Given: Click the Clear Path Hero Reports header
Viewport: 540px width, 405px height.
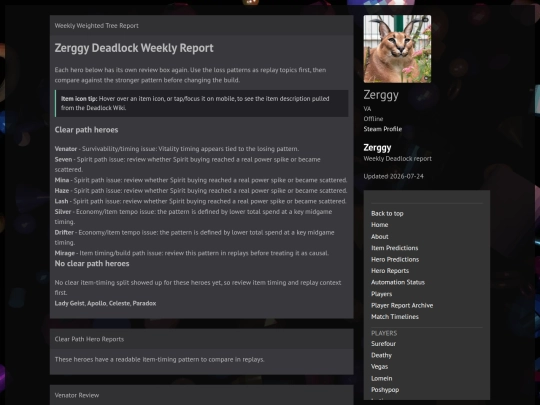Looking at the screenshot, I should [x=89, y=339].
